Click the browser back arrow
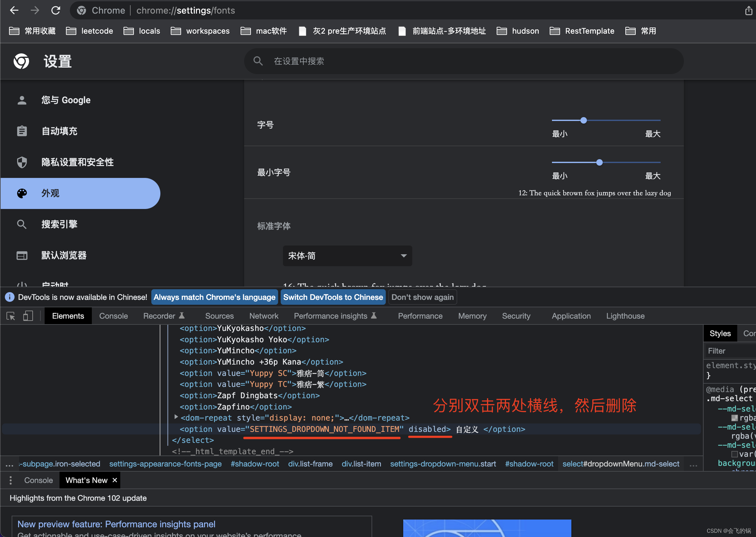The width and height of the screenshot is (756, 537). (14, 11)
